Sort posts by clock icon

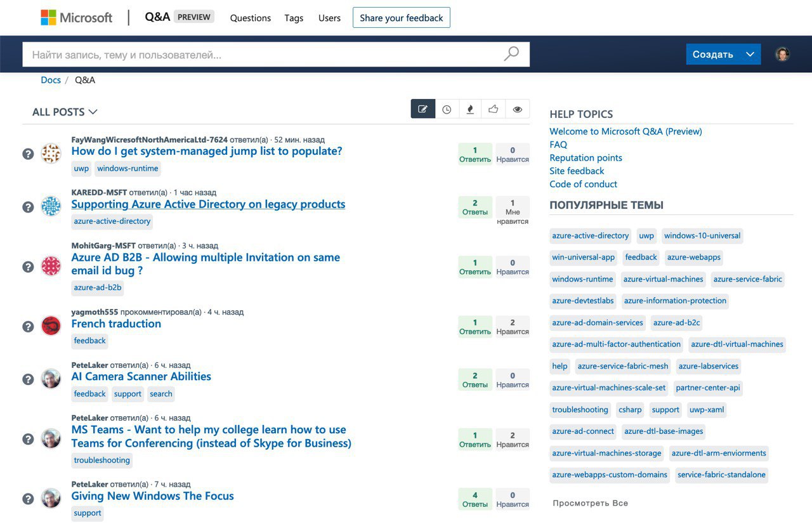point(447,109)
